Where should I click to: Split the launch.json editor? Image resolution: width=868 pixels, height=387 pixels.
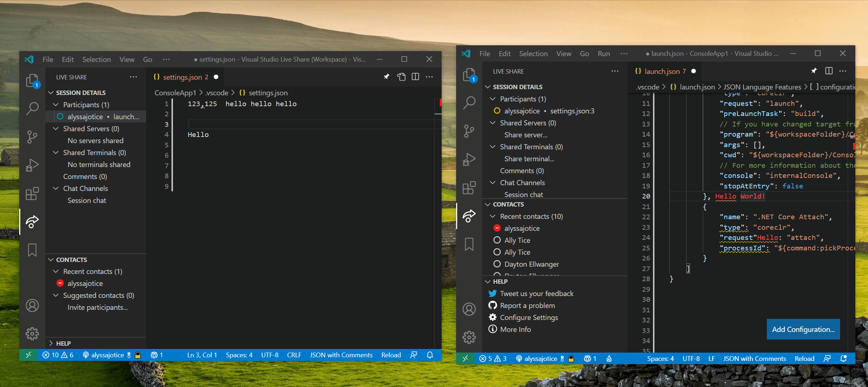pyautogui.click(x=829, y=71)
